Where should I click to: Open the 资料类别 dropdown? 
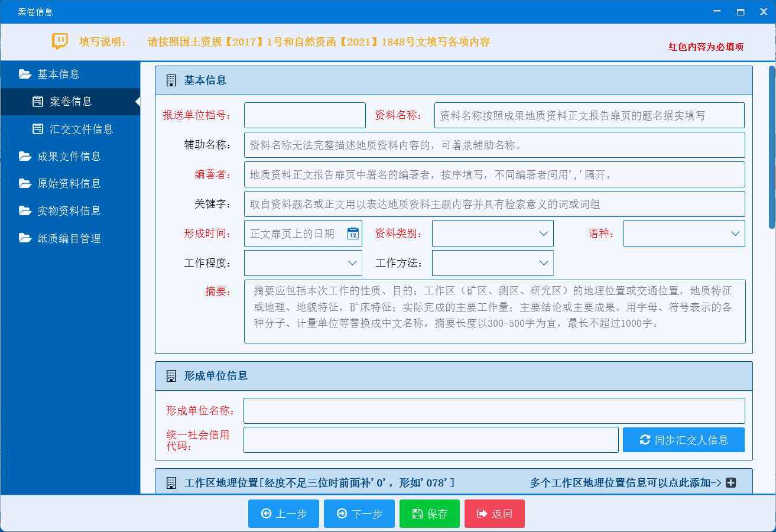(x=493, y=233)
